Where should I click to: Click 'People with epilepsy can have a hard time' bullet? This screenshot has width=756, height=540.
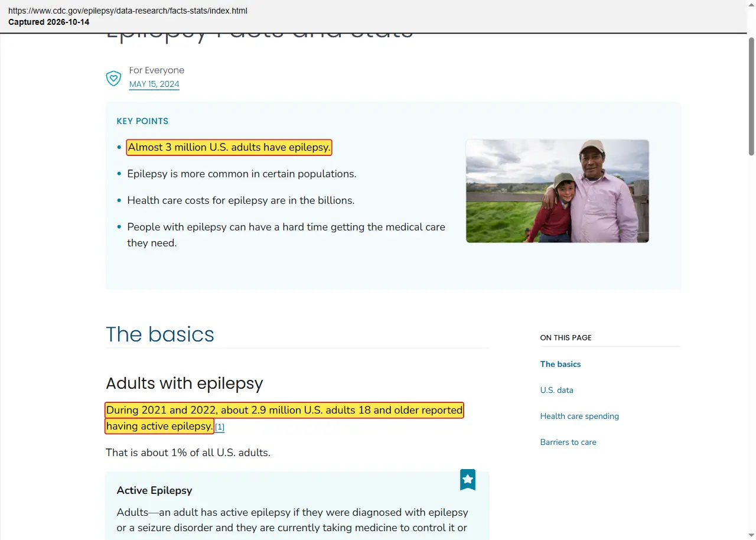(x=286, y=235)
